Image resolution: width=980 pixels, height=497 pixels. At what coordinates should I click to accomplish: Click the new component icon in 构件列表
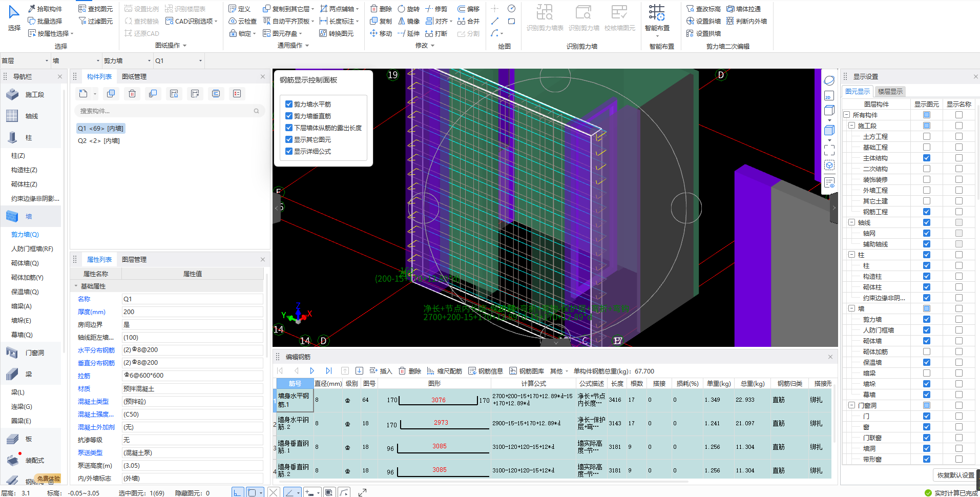(83, 94)
